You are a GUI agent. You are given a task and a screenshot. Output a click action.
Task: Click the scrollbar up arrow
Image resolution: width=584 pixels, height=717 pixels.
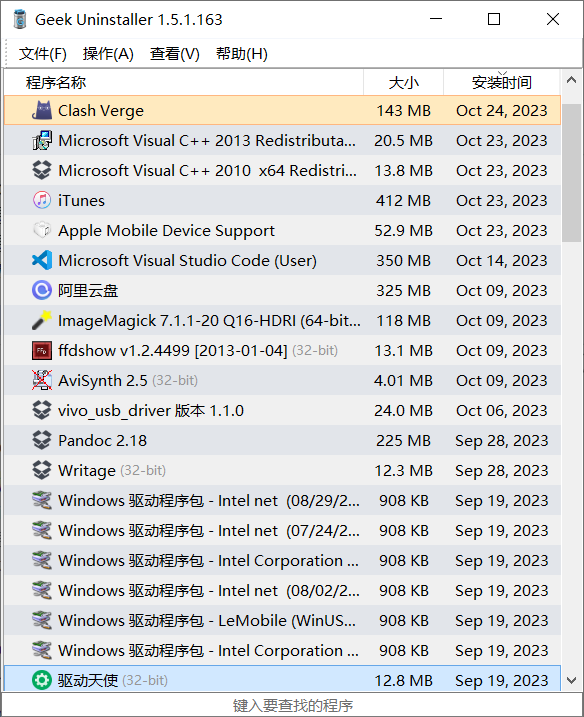(x=571, y=80)
